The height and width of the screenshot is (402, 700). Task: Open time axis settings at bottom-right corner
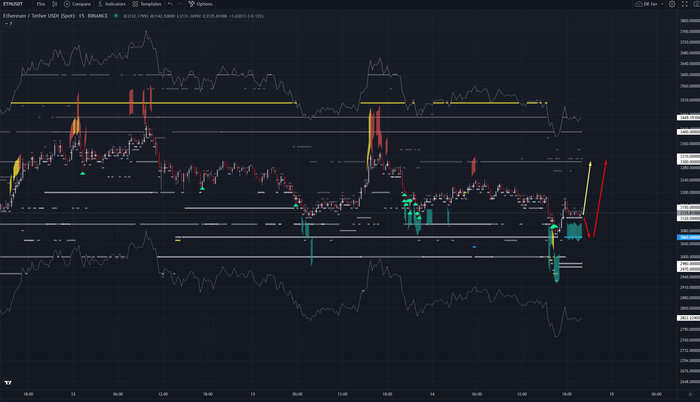coord(690,394)
